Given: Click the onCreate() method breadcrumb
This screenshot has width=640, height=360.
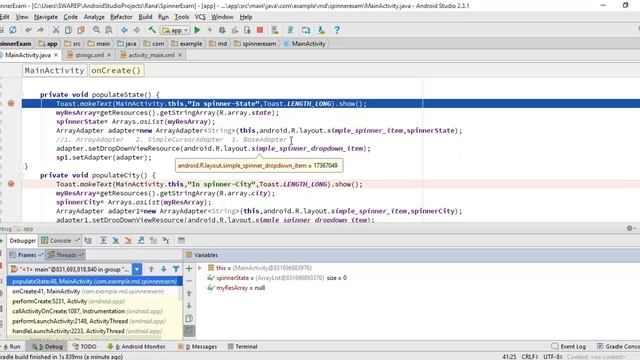Looking at the screenshot, I should [x=116, y=71].
